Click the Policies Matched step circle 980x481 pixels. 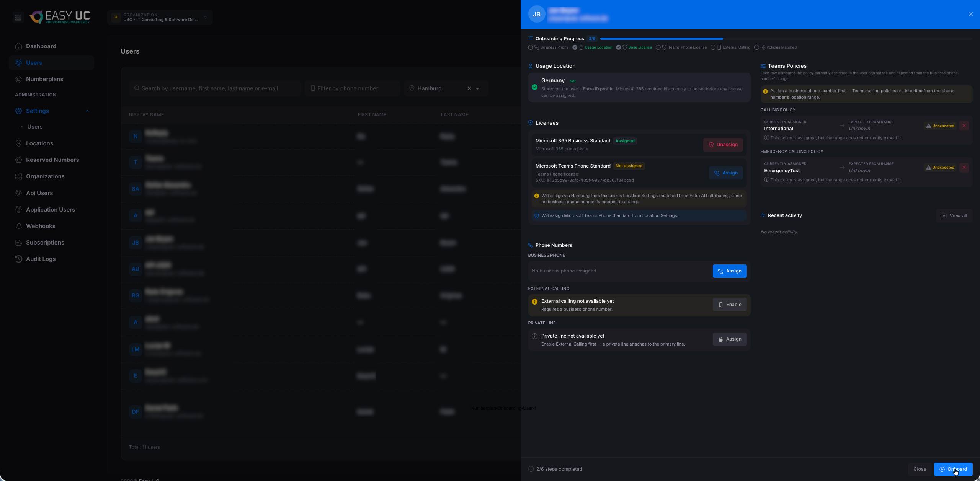pyautogui.click(x=756, y=47)
